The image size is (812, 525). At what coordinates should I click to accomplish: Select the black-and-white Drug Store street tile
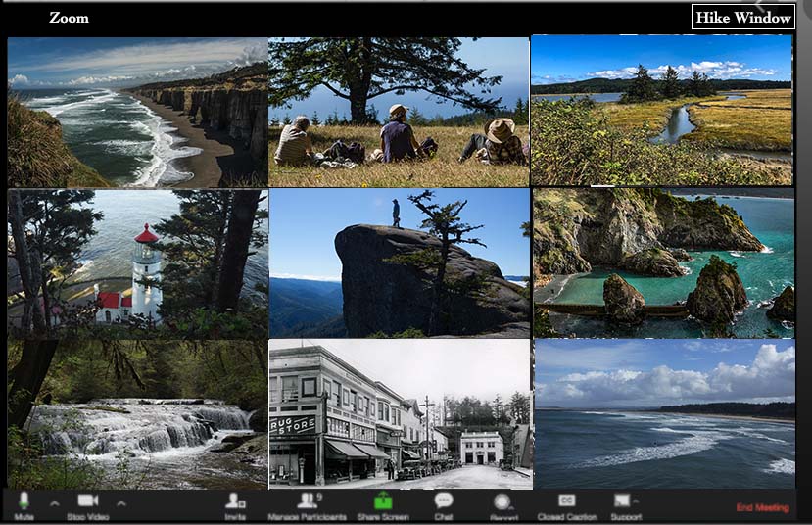pyautogui.click(x=400, y=413)
